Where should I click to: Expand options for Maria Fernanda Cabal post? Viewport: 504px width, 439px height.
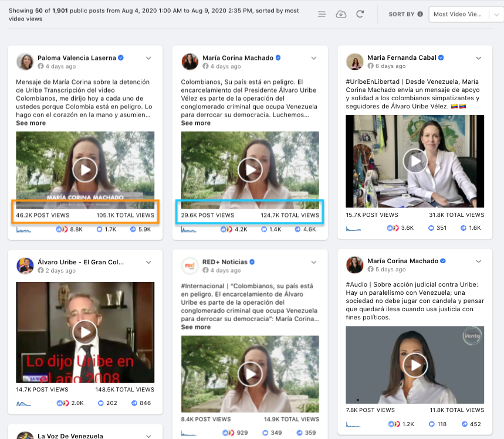479,58
